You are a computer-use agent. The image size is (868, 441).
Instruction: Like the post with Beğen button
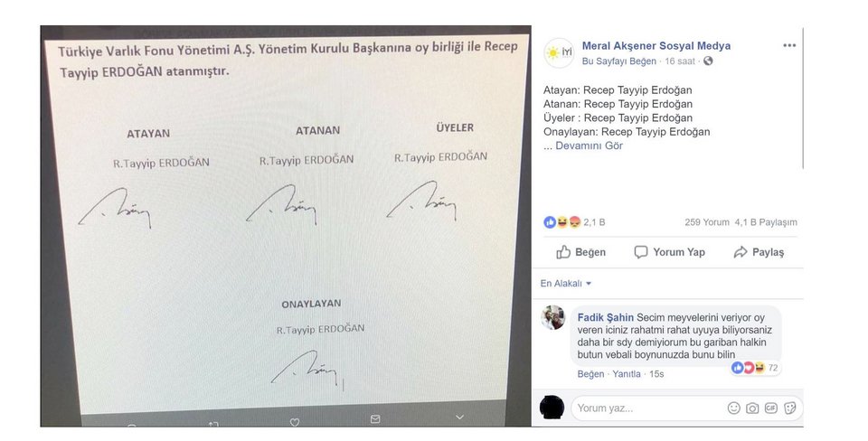pyautogui.click(x=580, y=252)
